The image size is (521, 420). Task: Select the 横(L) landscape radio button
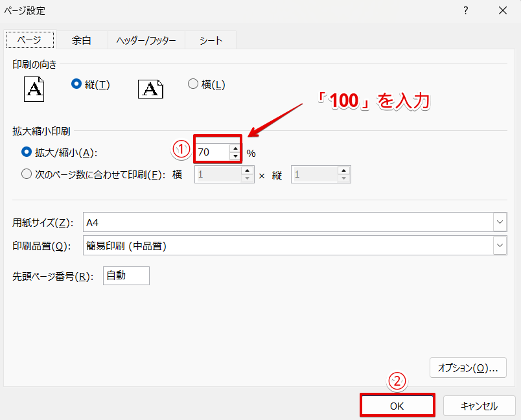(x=193, y=84)
